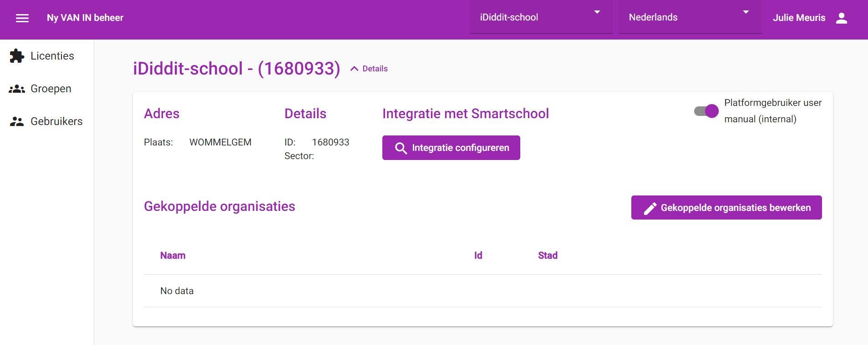Click the Gekoppelde organisaties heading
Viewport: 868px width, 345px height.
point(219,206)
